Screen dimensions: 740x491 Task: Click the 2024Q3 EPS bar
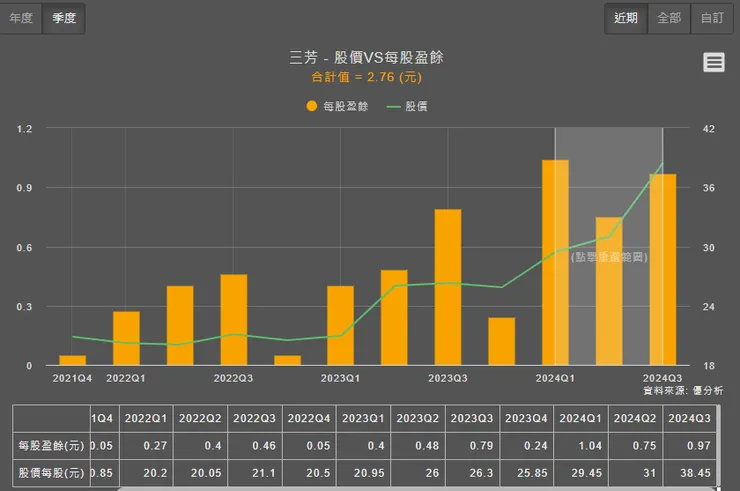pyautogui.click(x=663, y=270)
